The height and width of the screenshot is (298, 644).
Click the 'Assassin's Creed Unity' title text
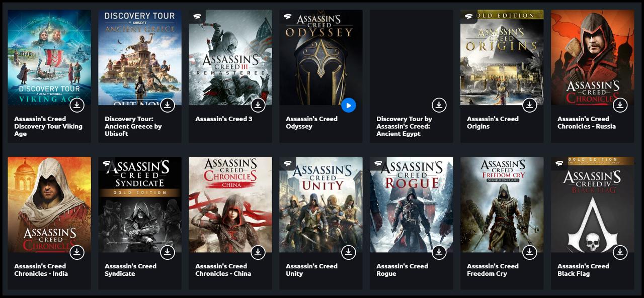click(x=311, y=270)
